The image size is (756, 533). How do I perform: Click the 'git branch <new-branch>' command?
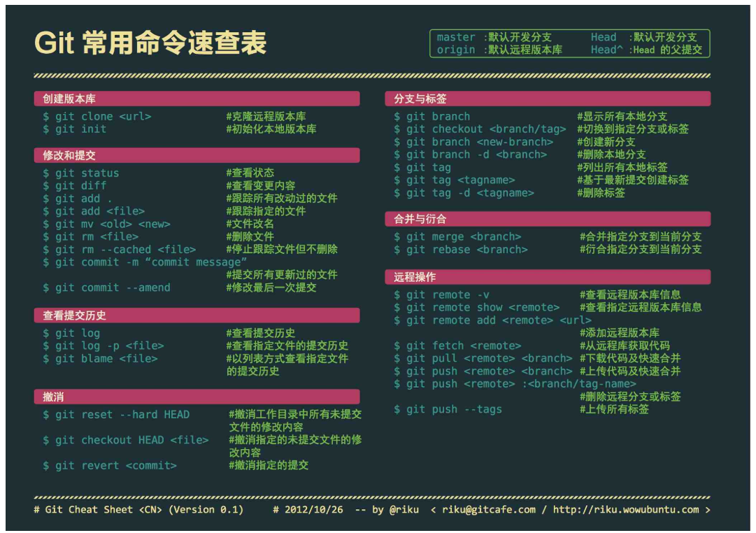tap(473, 142)
